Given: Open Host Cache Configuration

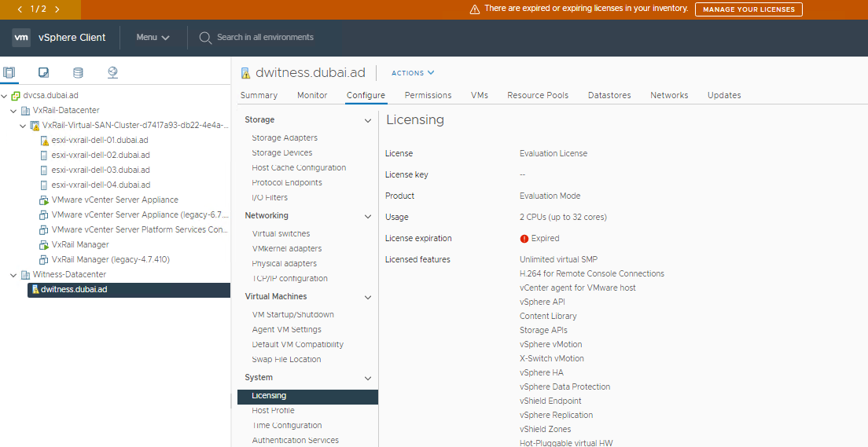Looking at the screenshot, I should 299,167.
